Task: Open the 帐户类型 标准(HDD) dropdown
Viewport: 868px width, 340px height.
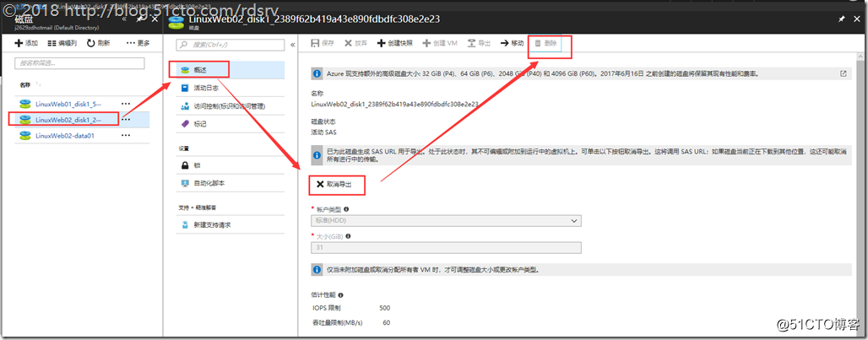Action: pos(446,221)
